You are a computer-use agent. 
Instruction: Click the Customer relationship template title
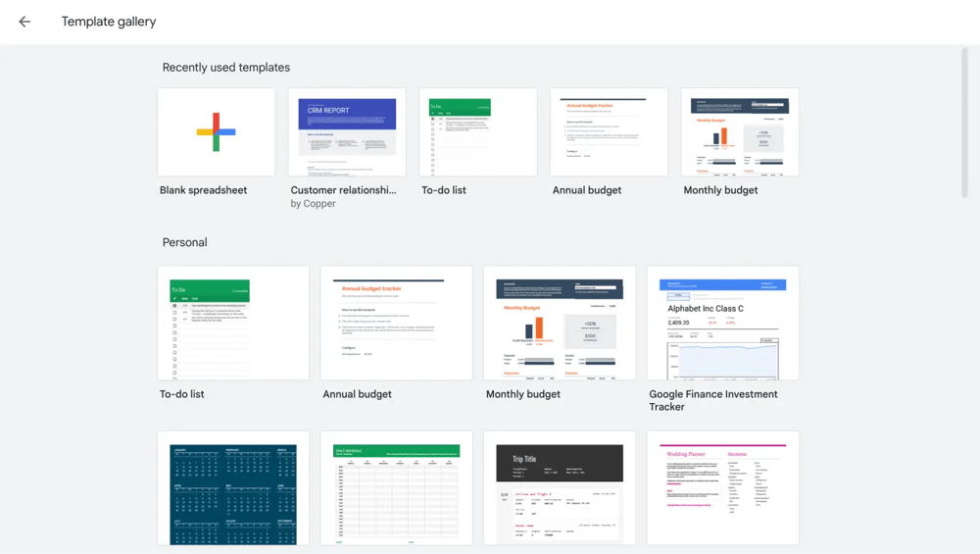tap(343, 190)
